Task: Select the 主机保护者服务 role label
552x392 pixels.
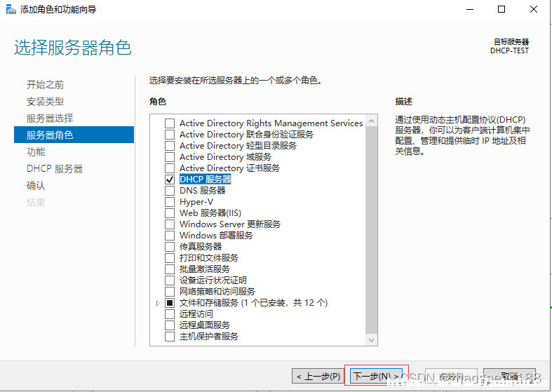Action: tap(209, 337)
